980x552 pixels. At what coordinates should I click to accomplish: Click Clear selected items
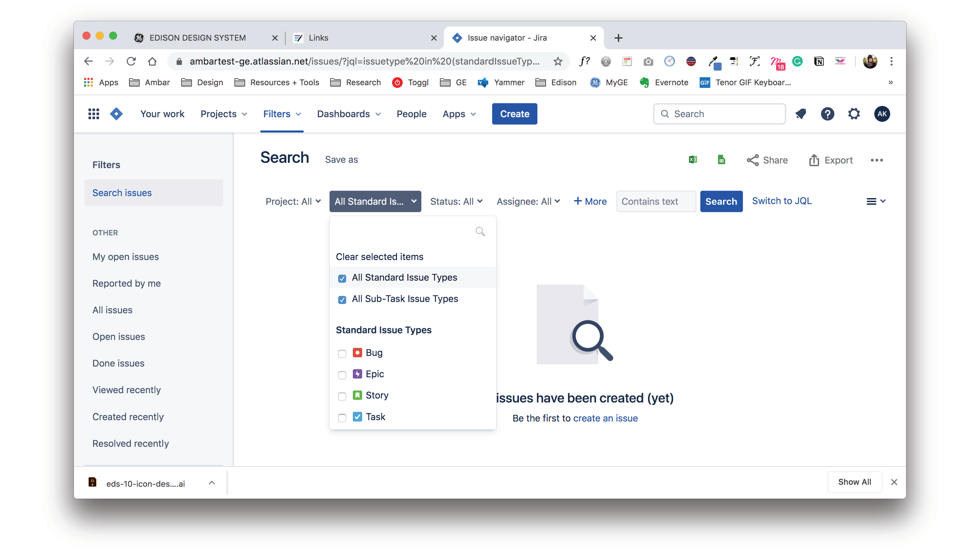click(379, 257)
